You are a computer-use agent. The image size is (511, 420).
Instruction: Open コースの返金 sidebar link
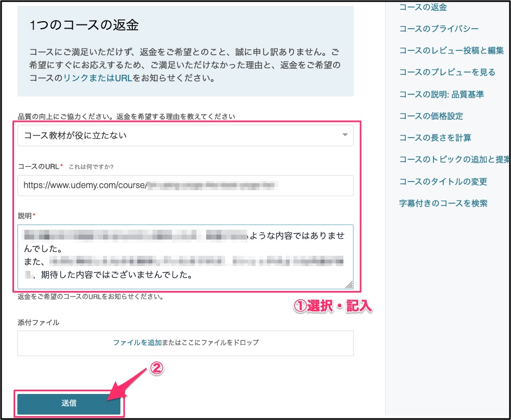coord(423,7)
